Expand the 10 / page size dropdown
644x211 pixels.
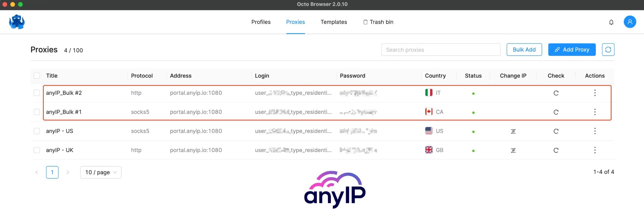point(101,172)
